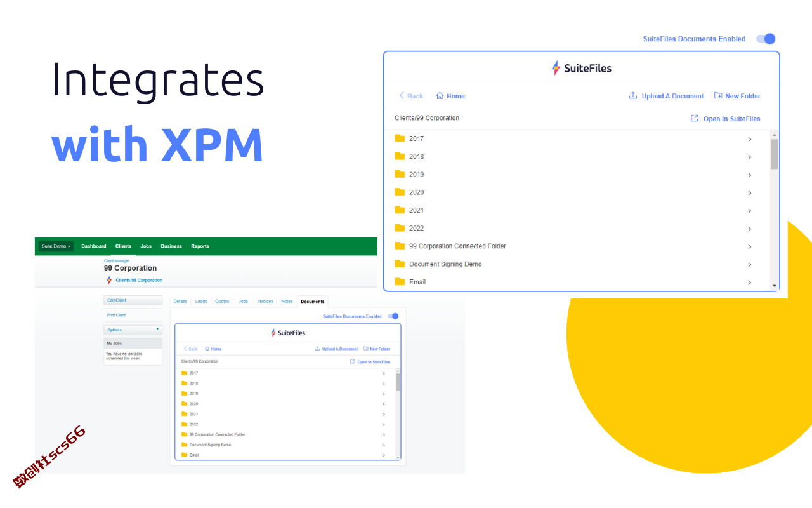Click Upload A Document icon in XPM screenshot
This screenshot has width=812, height=508.
[317, 349]
